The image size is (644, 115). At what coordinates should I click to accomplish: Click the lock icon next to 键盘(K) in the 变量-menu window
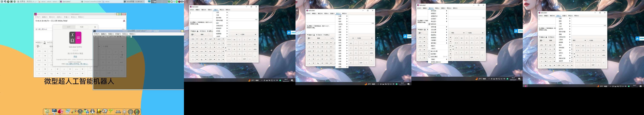tap(198, 31)
